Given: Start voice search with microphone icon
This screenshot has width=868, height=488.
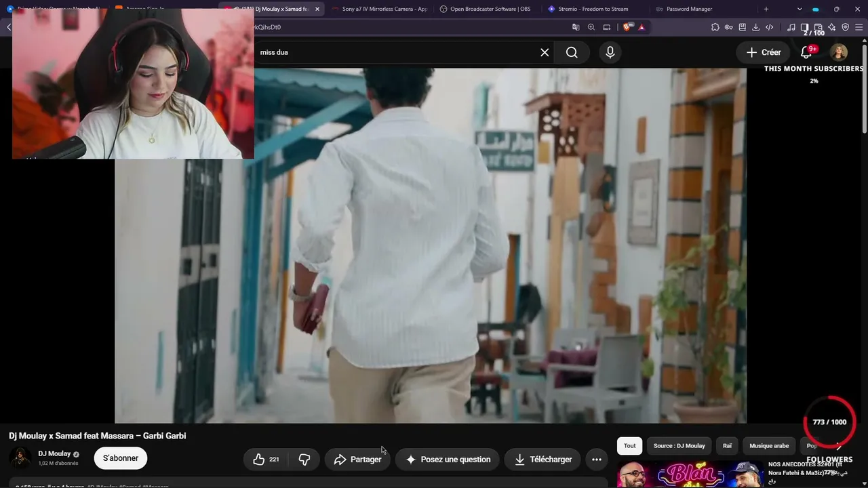Looking at the screenshot, I should click(x=610, y=52).
